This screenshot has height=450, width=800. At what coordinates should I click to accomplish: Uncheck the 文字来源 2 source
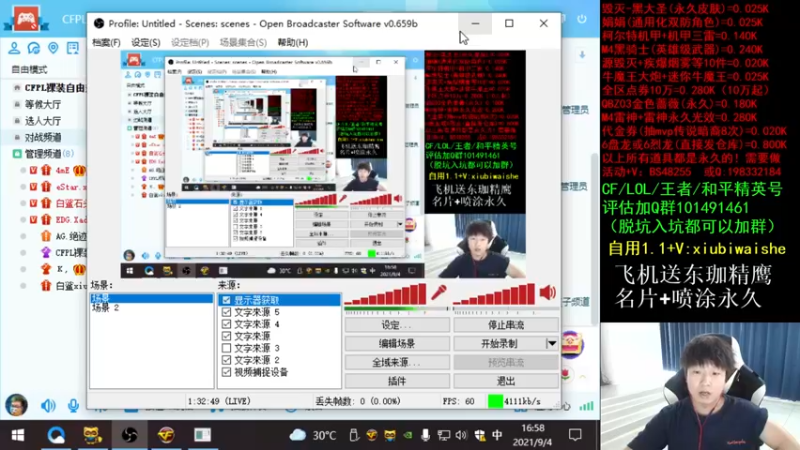pos(227,360)
